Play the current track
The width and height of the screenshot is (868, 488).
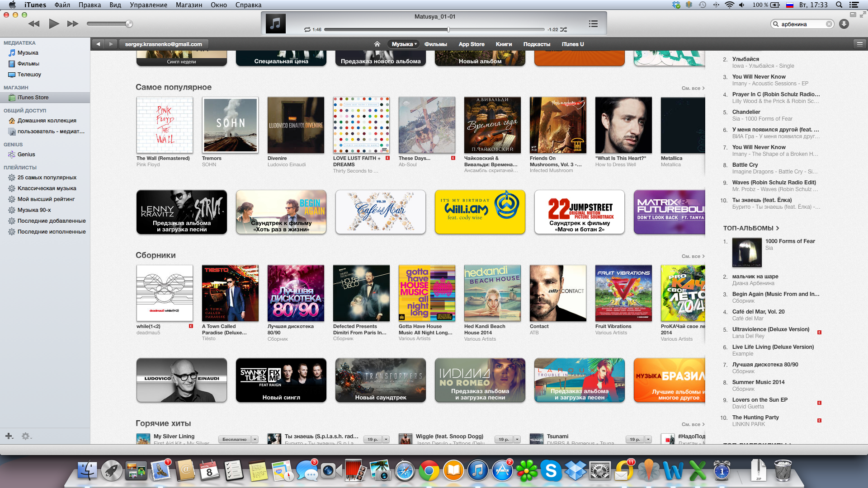pos(54,23)
